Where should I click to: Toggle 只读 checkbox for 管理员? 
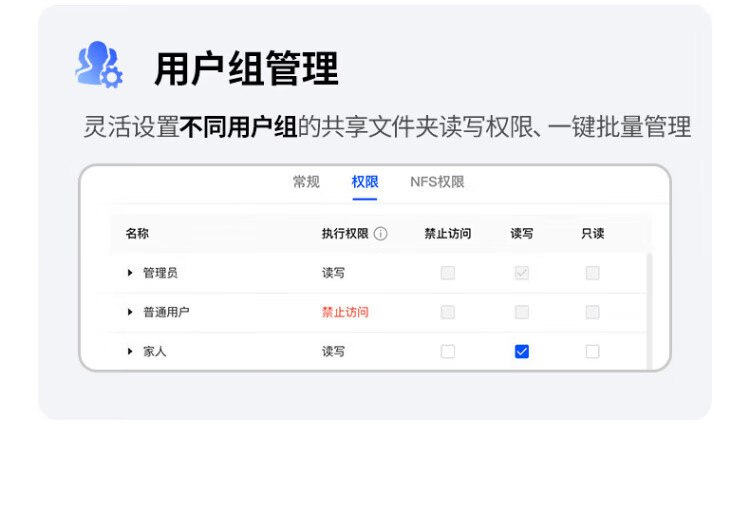[x=593, y=273]
